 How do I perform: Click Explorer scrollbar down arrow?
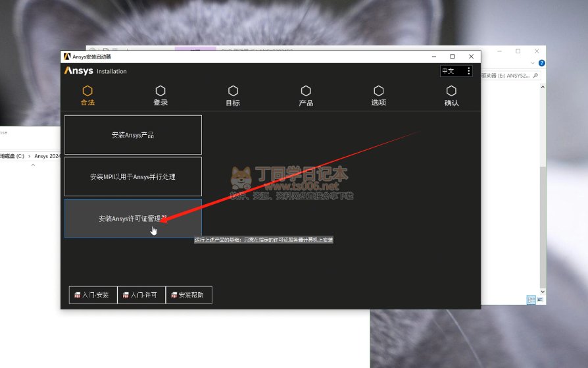click(543, 292)
